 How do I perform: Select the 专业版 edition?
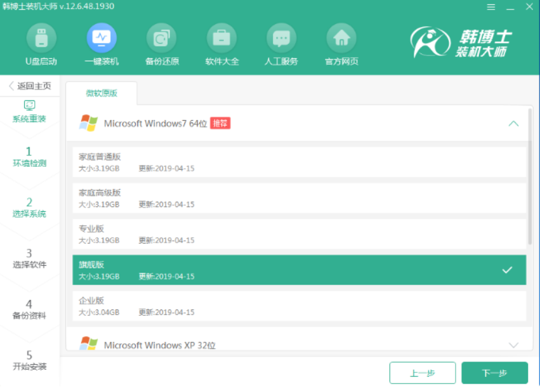click(x=300, y=234)
